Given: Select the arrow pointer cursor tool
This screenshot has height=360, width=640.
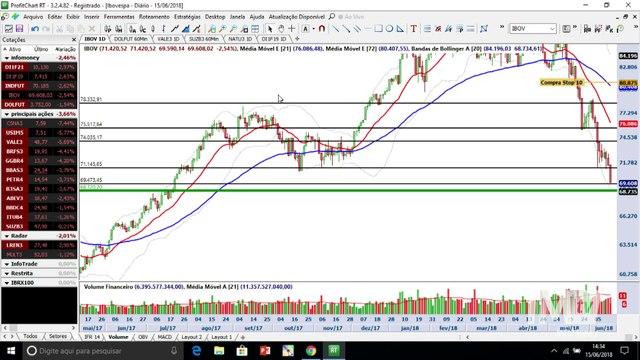Looking at the screenshot, I should pos(269,29).
